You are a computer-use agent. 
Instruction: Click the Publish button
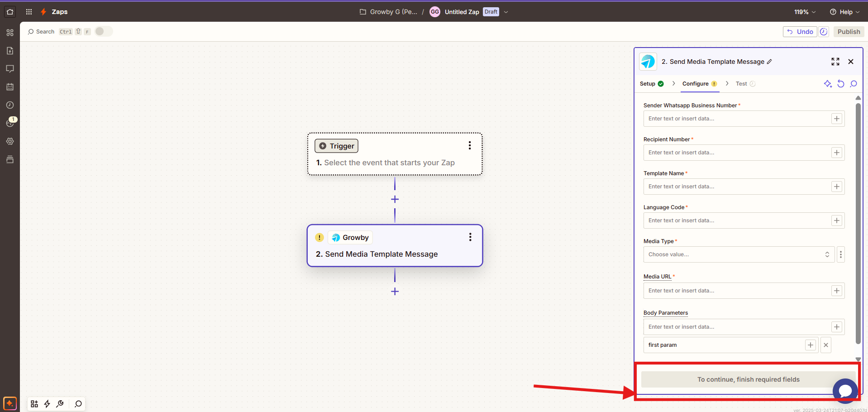click(849, 32)
